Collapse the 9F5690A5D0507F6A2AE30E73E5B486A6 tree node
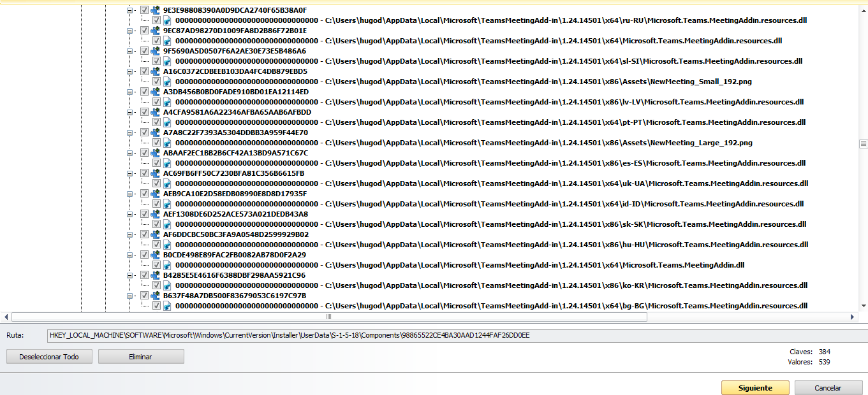The width and height of the screenshot is (868, 395). [x=131, y=51]
